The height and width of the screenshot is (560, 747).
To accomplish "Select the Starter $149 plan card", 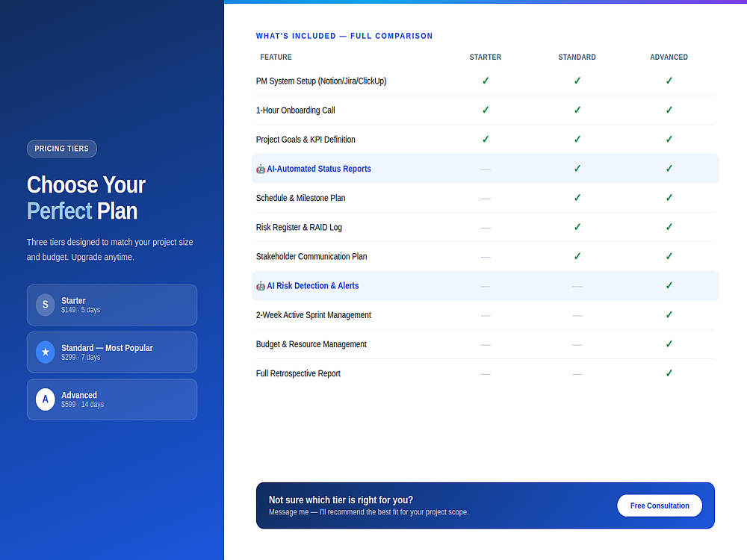I will click(112, 305).
